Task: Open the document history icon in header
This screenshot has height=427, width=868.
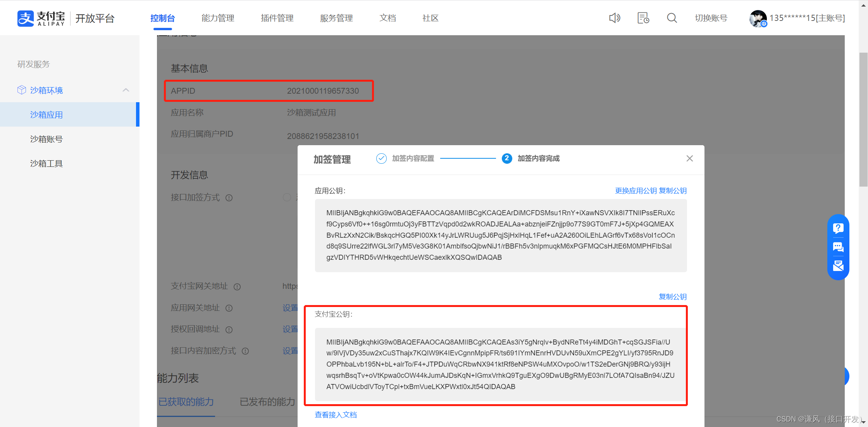Action: [x=643, y=18]
